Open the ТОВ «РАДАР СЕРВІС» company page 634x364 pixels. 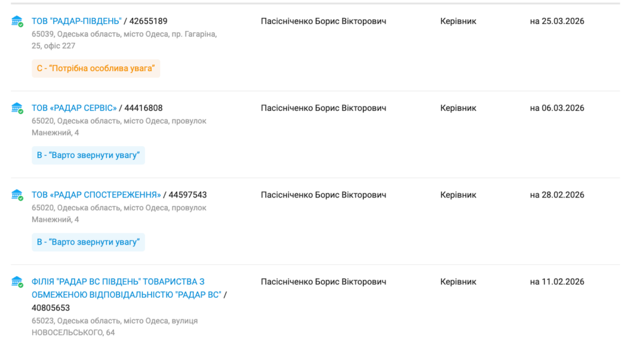(74, 108)
